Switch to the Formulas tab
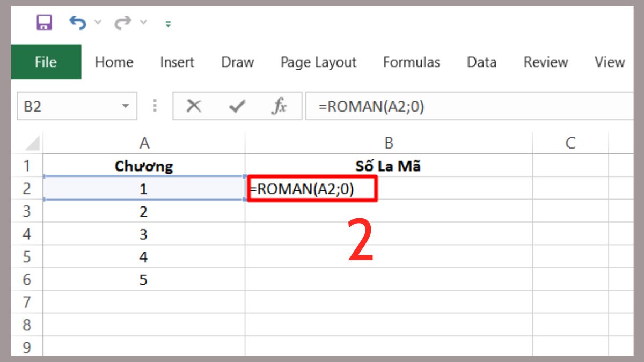The image size is (644, 362). [411, 62]
